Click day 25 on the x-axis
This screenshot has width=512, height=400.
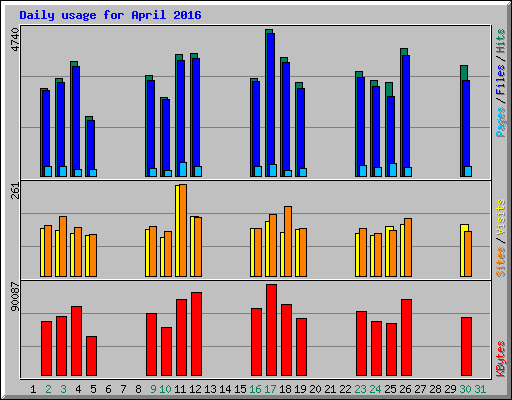point(390,389)
